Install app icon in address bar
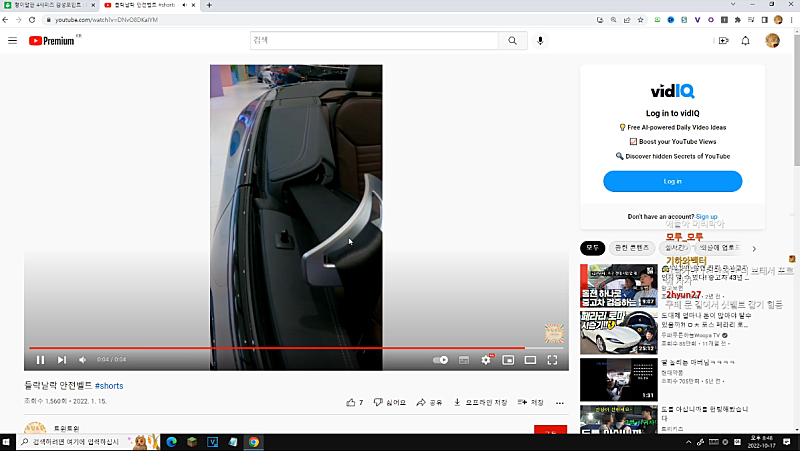 tap(600, 20)
